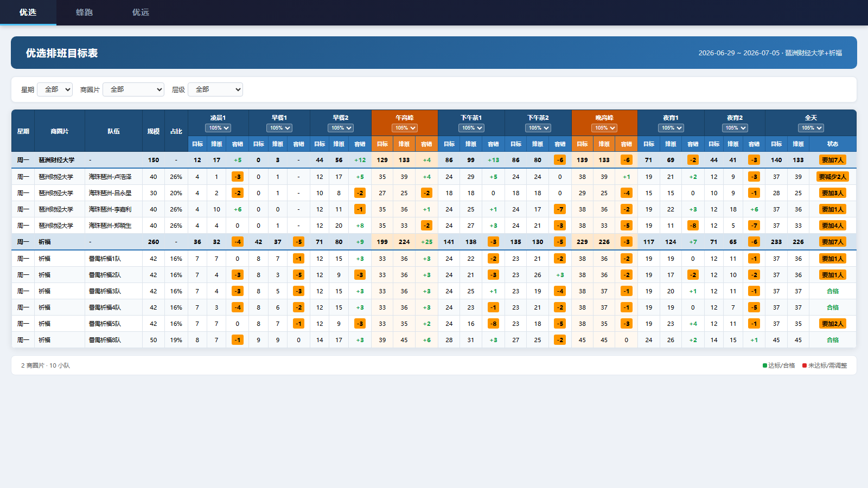The width and height of the screenshot is (868, 488).
Task: Click the 占比 value 20% for 吕永星 row
Action: pos(176,193)
